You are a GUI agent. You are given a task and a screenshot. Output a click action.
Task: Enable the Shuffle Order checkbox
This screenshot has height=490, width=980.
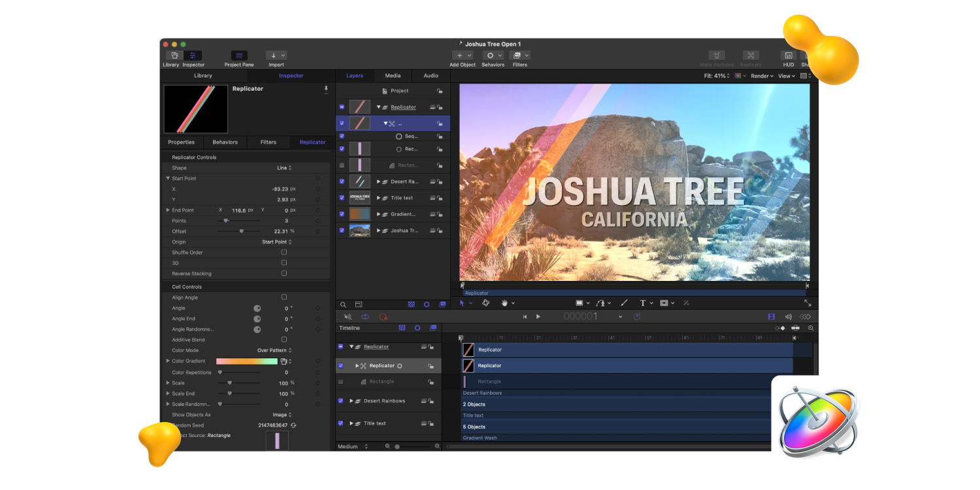pyautogui.click(x=284, y=252)
